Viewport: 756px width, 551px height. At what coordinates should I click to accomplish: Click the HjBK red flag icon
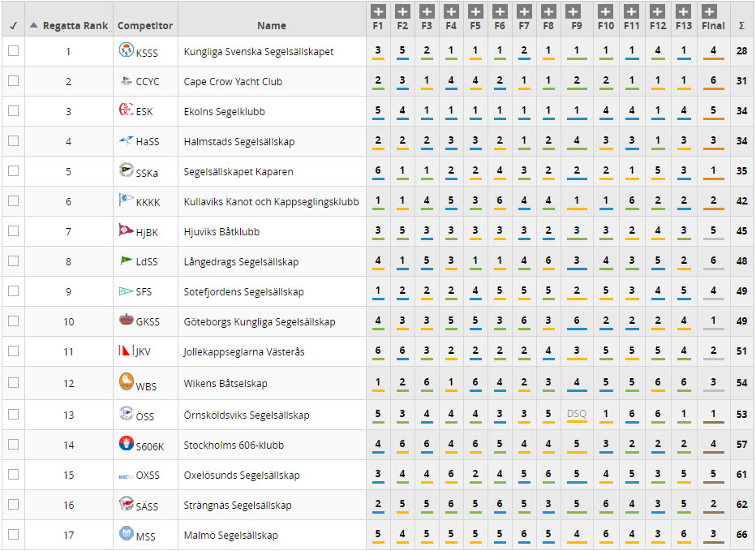point(126,230)
